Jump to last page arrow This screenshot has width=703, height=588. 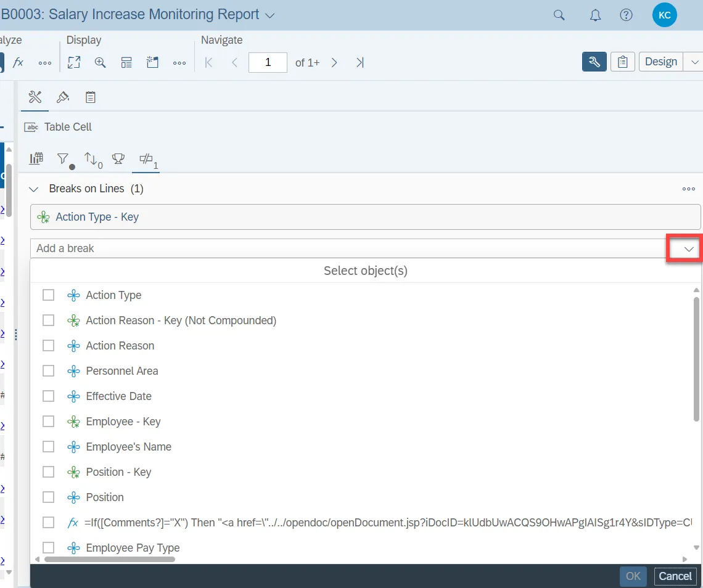point(360,62)
